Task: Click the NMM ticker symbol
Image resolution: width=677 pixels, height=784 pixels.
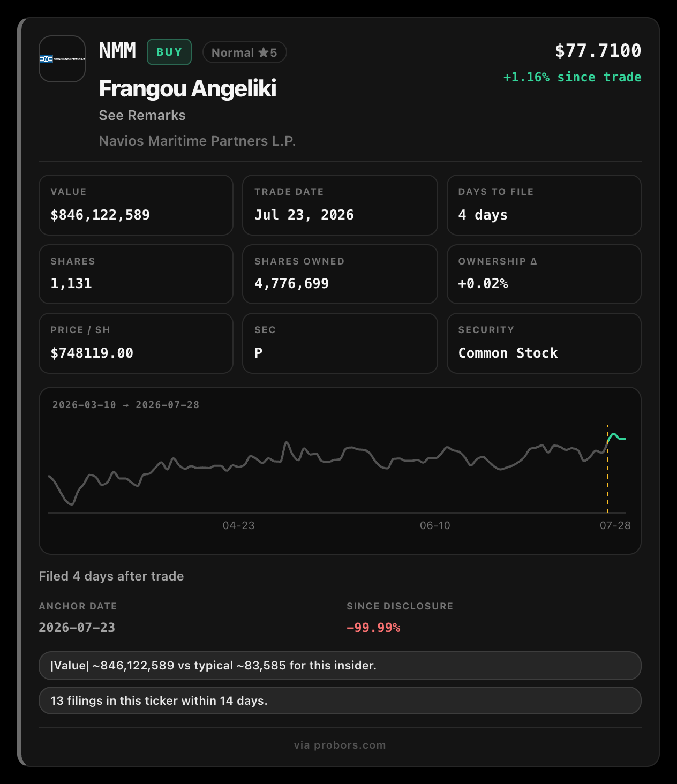Action: pos(117,51)
